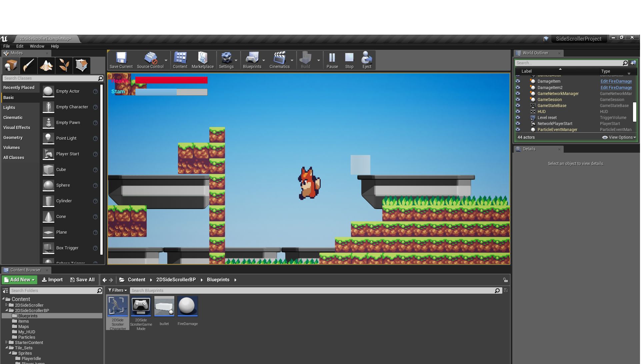Screen dimensions: 642x364
Task: Select the Visual Effects category tab
Action: (x=17, y=128)
